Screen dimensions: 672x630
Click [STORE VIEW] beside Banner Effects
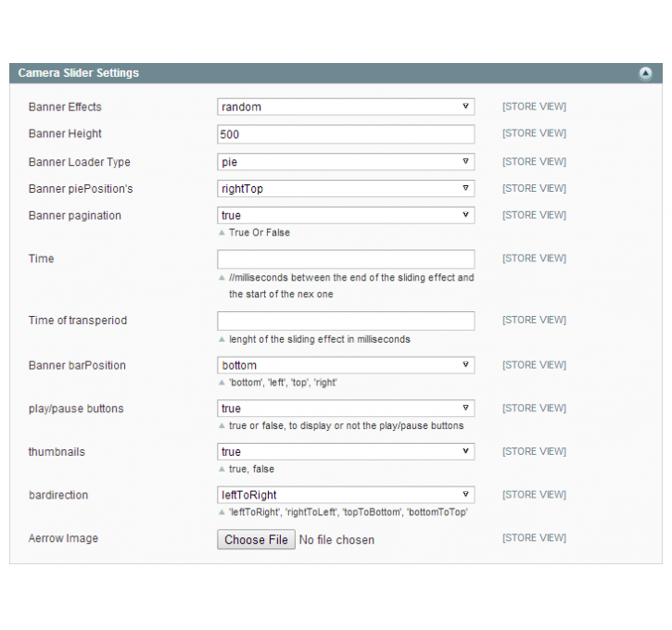coord(534,107)
